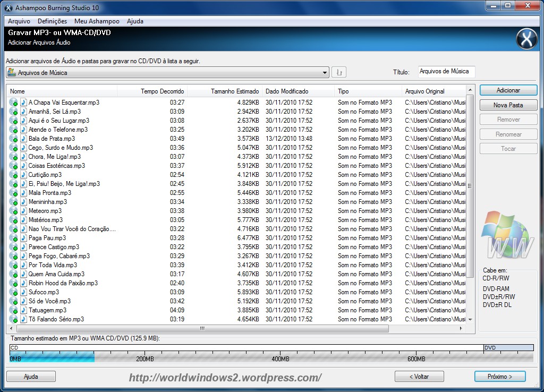Click the < Voltar button
Screen dimensions: 544x392
(x=419, y=377)
